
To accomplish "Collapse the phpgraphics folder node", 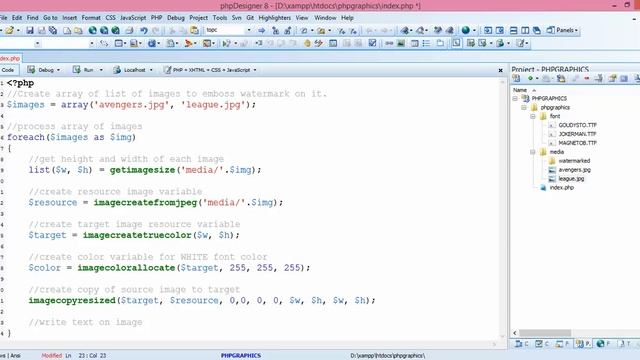I will [x=524, y=107].
